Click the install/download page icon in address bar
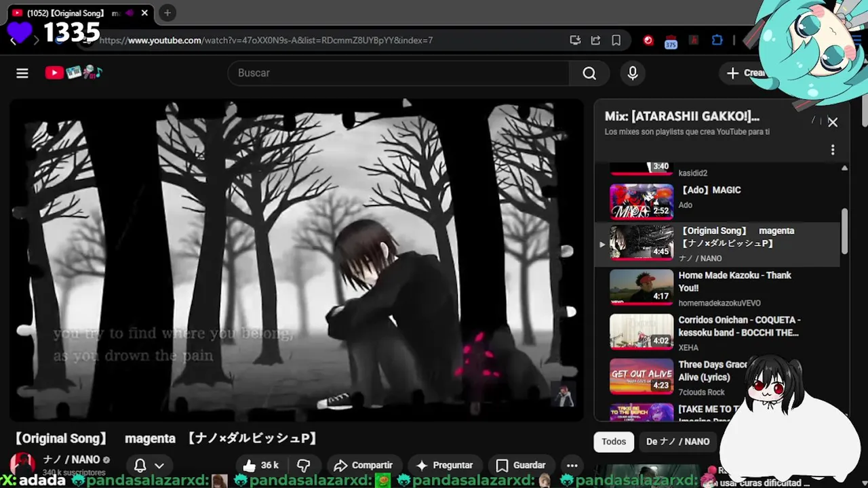Viewport: 868px width, 488px height. point(575,41)
